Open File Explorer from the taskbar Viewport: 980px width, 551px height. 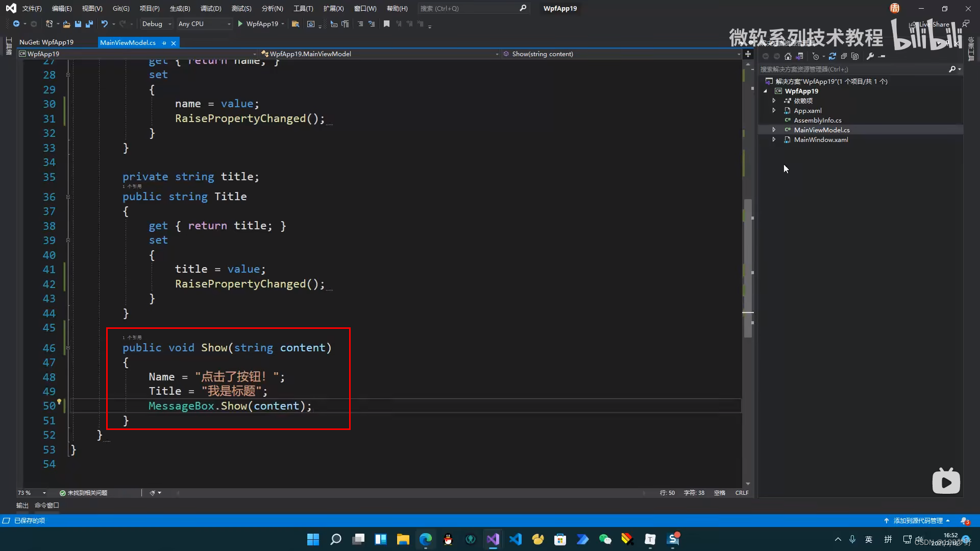(x=403, y=539)
